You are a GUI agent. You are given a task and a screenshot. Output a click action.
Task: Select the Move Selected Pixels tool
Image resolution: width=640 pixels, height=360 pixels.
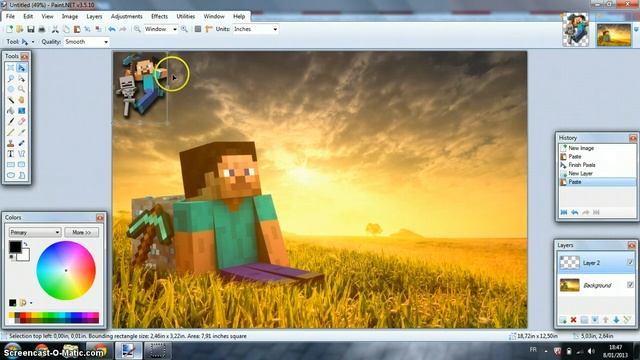click(21, 68)
